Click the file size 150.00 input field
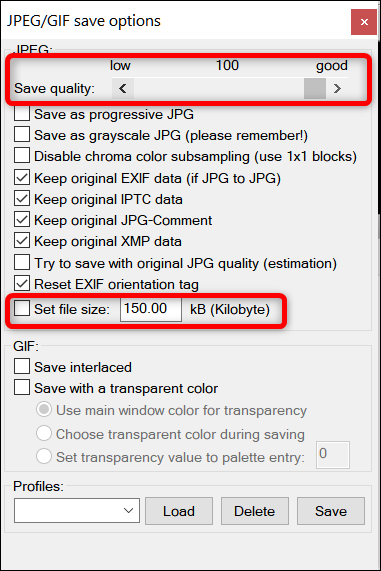This screenshot has height=571, width=381. tap(151, 310)
